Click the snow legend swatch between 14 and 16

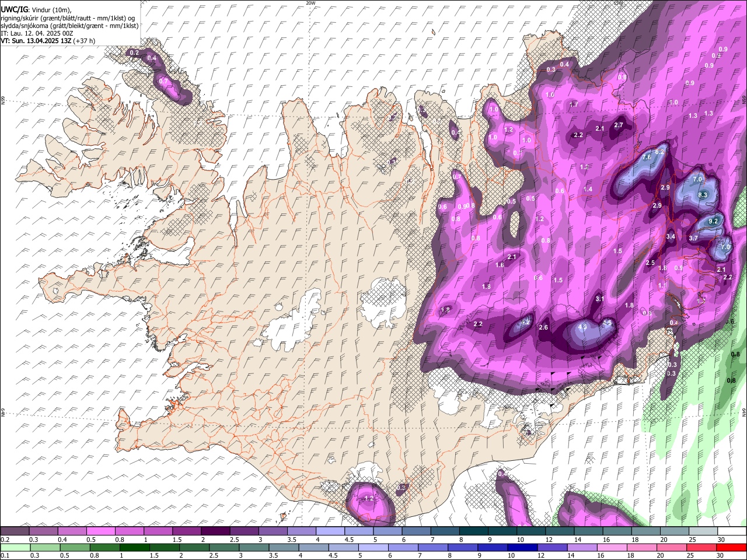coord(588,531)
